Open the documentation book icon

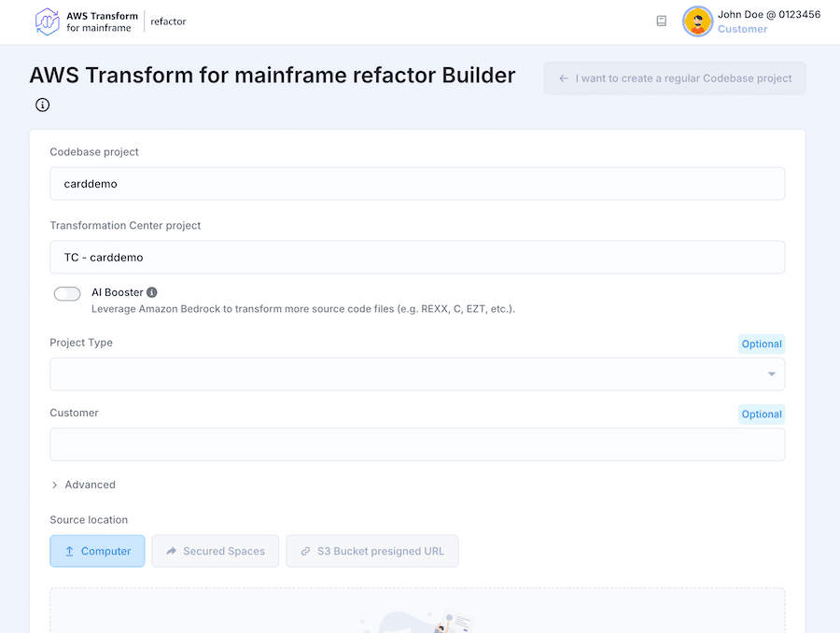(x=662, y=21)
